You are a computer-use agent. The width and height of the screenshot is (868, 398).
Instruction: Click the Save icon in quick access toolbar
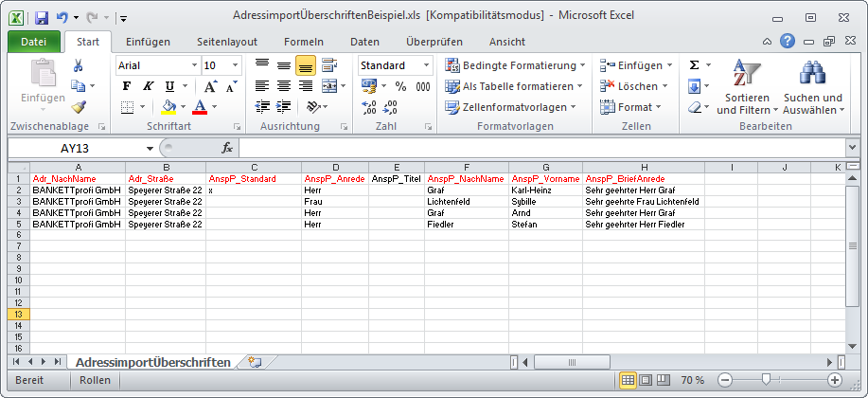(x=42, y=18)
